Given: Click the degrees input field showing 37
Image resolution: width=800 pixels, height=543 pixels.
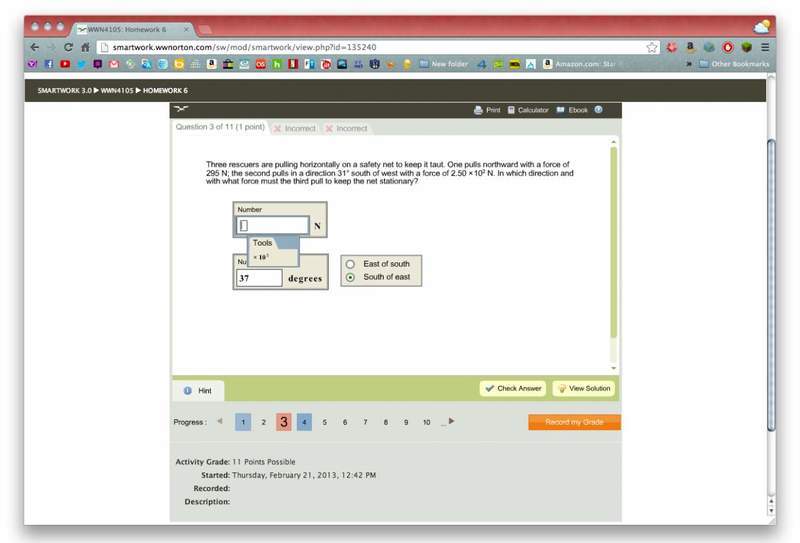Looking at the screenshot, I should tap(259, 278).
